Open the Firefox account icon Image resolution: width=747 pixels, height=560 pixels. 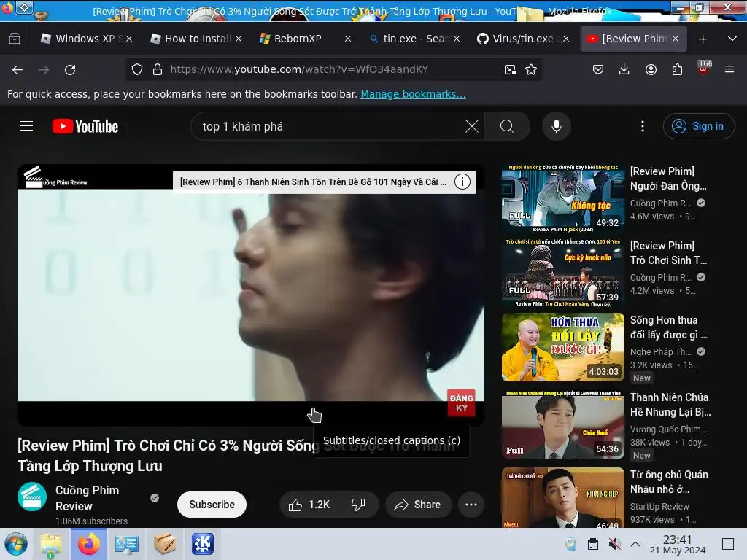click(651, 69)
